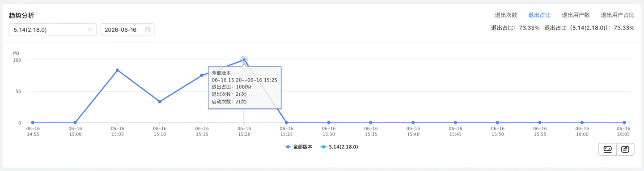
Task: Click the data point at 06-16 16:05
Action: 624,122
